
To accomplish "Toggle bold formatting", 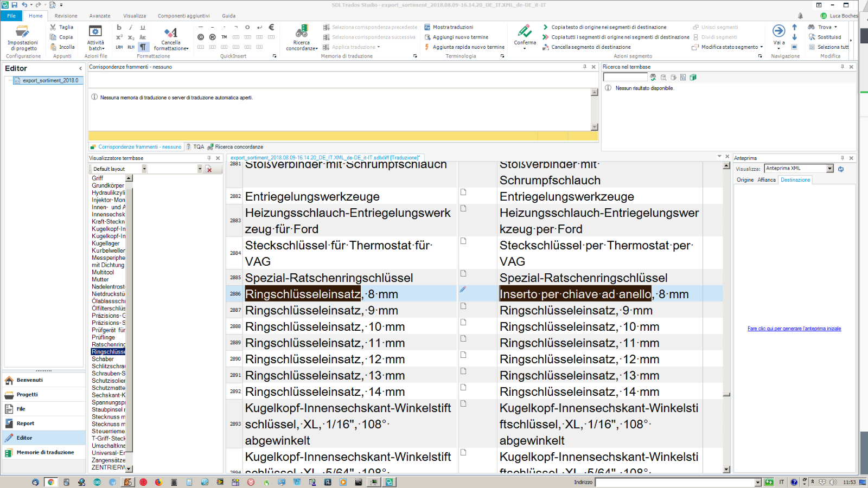I will [x=119, y=28].
